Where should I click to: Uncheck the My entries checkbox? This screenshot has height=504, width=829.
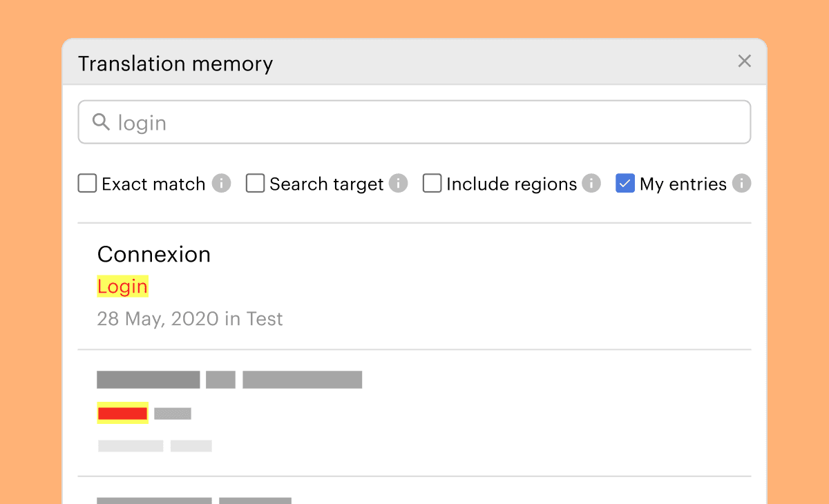pyautogui.click(x=625, y=184)
